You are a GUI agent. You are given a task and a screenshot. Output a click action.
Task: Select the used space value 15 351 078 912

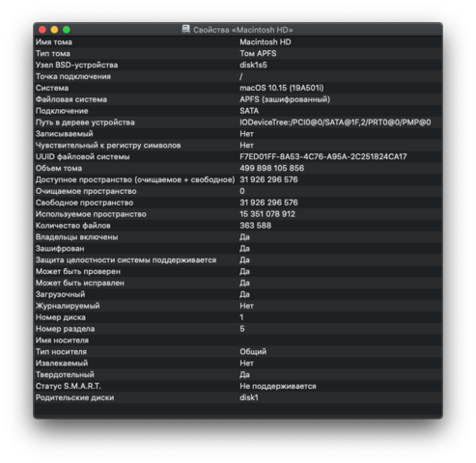coord(267,214)
